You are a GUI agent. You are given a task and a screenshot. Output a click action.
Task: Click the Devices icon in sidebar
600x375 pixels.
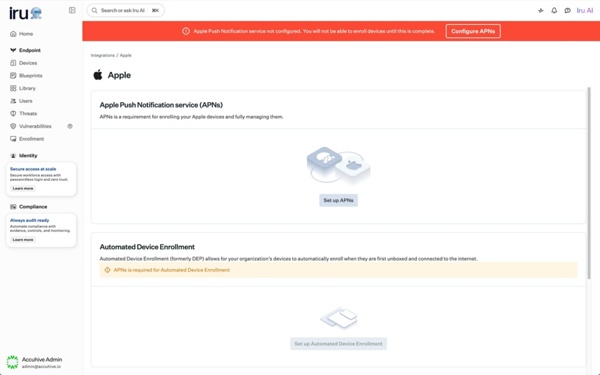(13, 63)
